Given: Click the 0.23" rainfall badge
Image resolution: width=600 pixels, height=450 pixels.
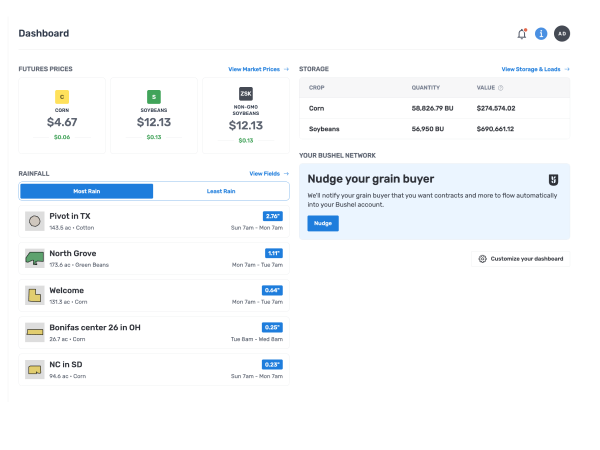Looking at the screenshot, I should [272, 365].
